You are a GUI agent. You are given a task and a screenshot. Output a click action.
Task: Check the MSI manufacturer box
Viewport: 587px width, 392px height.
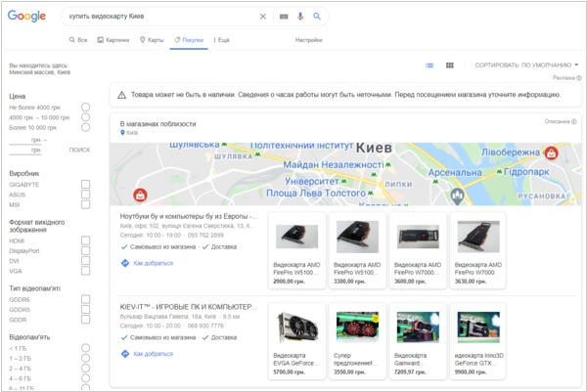pyautogui.click(x=86, y=204)
